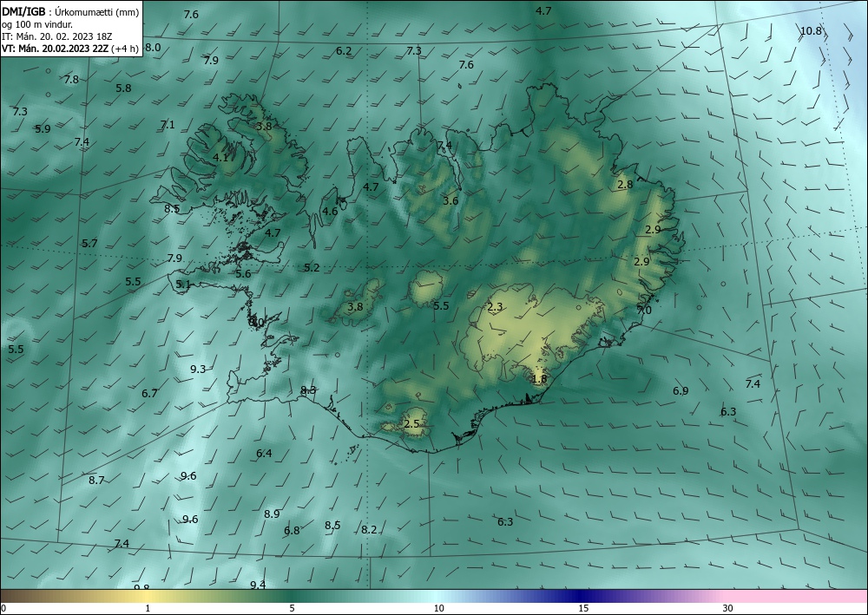
Task: Click the 6.4 value on the map
Action: 264,454
